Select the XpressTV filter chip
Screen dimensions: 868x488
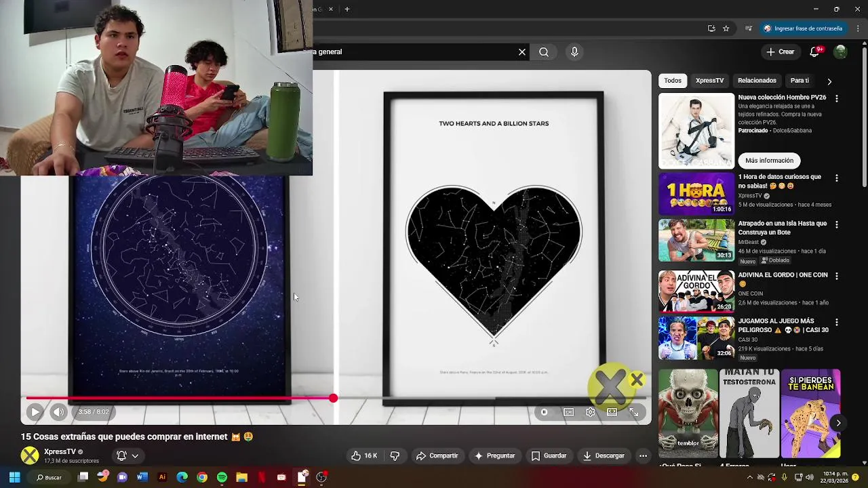(709, 81)
